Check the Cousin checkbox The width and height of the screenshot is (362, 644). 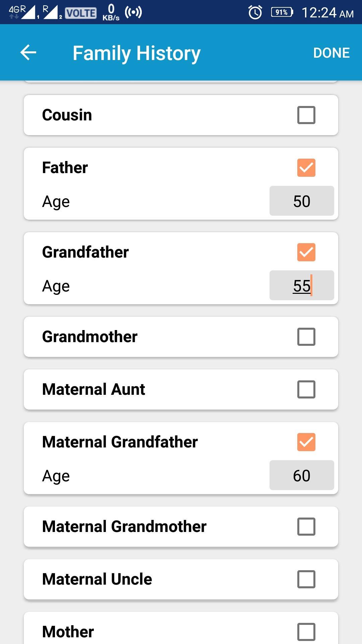[x=306, y=115]
